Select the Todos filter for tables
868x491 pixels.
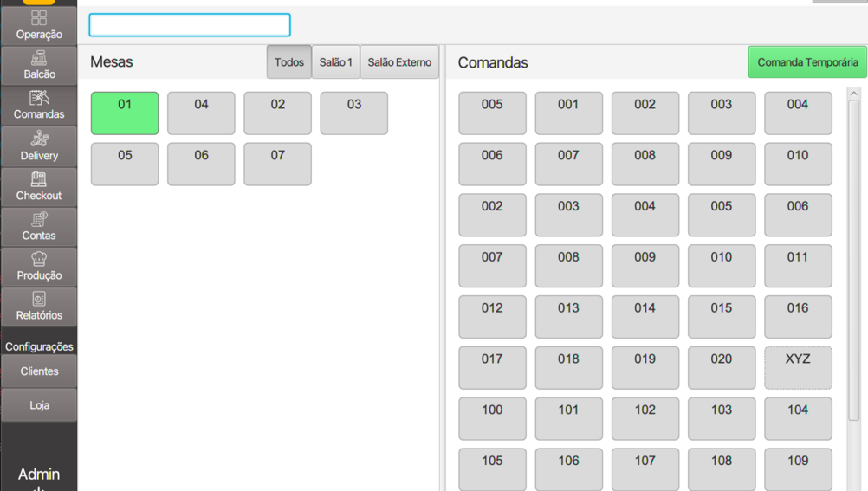tap(289, 62)
